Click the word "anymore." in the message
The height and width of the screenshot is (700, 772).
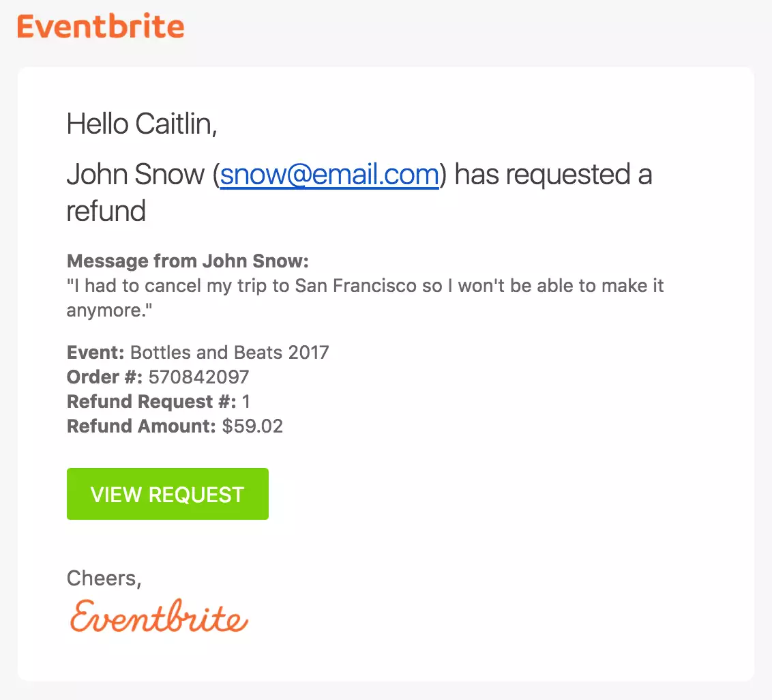(x=109, y=310)
